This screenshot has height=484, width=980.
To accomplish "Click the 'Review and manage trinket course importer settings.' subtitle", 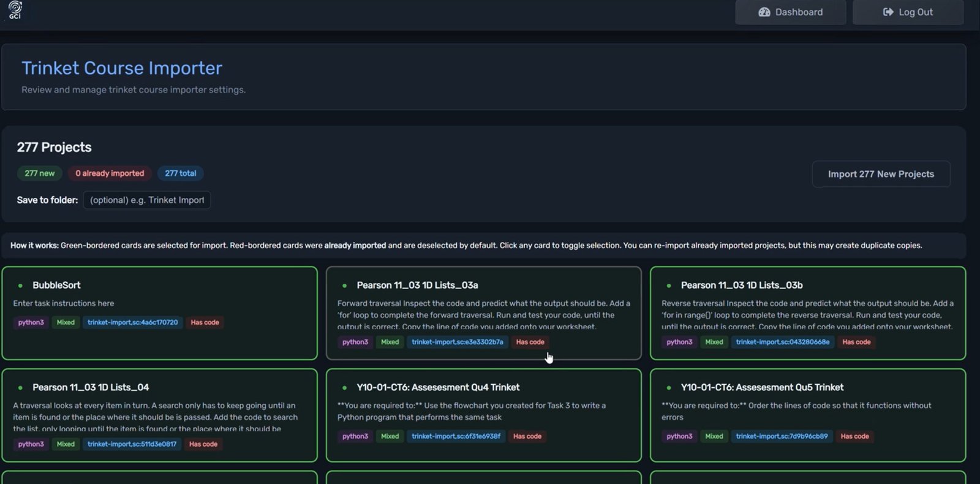I will pos(134,89).
